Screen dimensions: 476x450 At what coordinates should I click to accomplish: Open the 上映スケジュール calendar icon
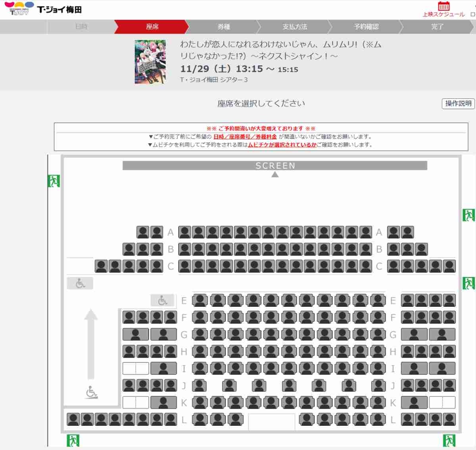point(443,6)
